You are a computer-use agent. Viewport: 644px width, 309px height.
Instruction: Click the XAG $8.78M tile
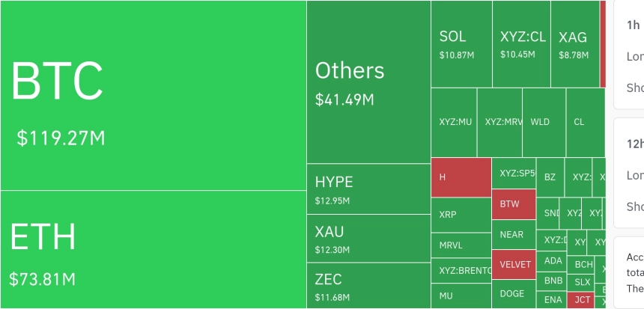coord(575,44)
